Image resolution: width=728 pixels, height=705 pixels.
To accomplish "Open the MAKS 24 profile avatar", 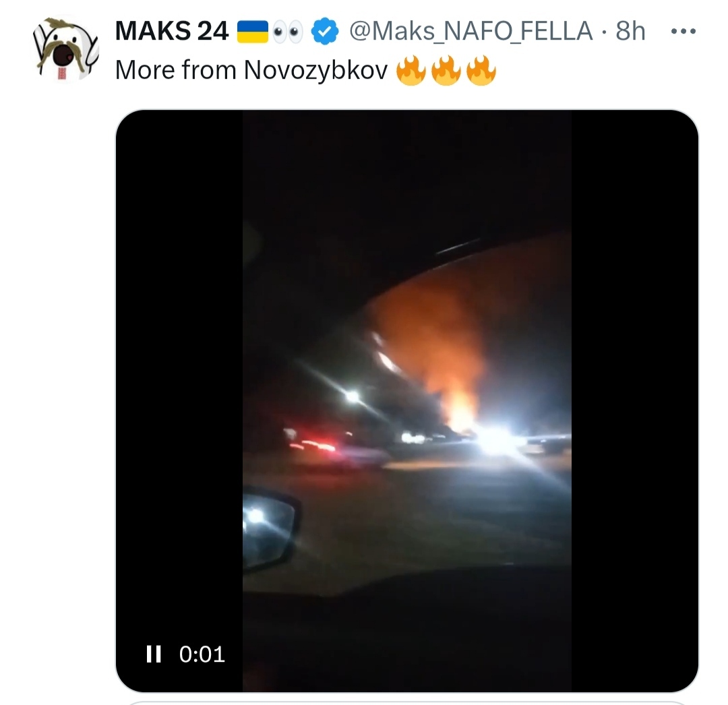I will point(66,49).
